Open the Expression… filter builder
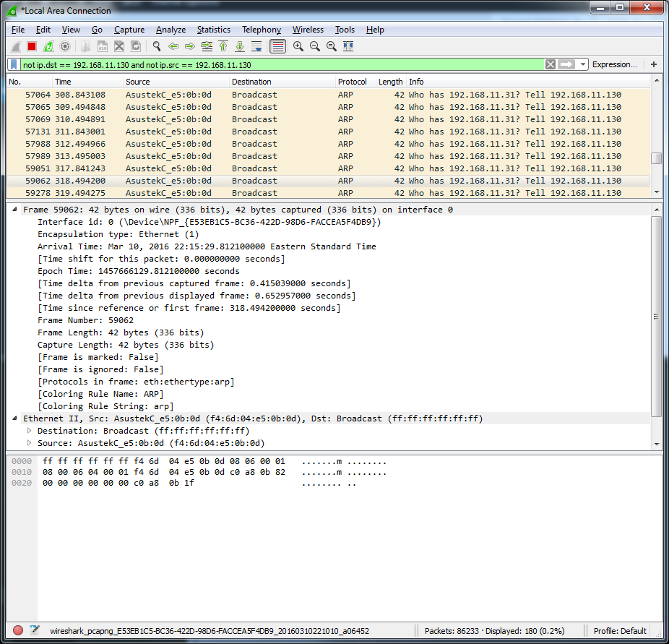Screen dimensions: 669x644 pyautogui.click(x=614, y=64)
